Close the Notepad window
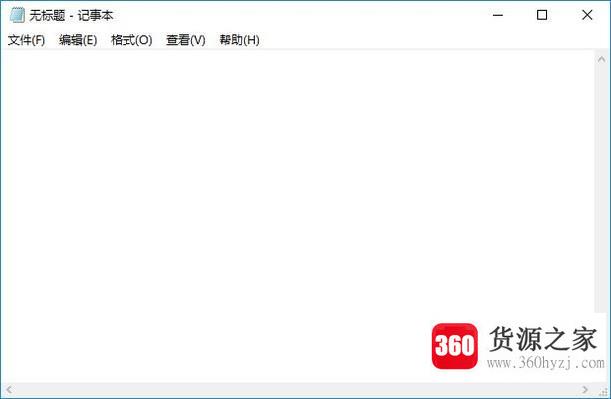Image resolution: width=611 pixels, height=399 pixels. [587, 15]
